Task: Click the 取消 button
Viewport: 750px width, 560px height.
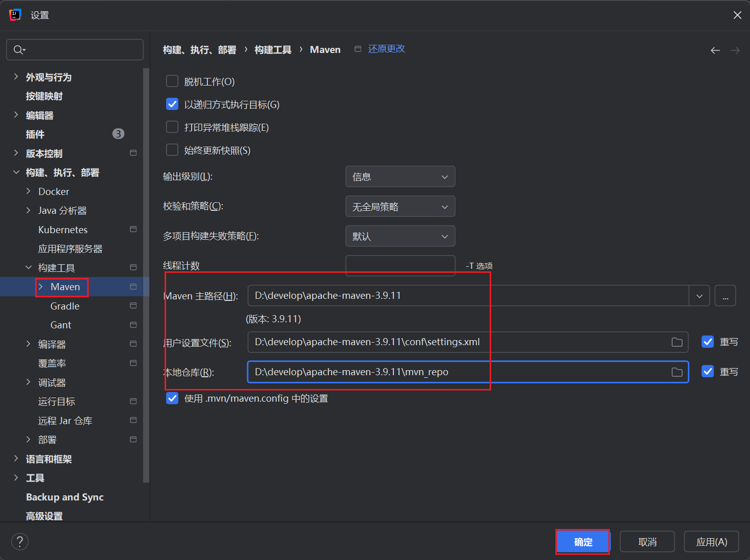Action: (x=647, y=542)
